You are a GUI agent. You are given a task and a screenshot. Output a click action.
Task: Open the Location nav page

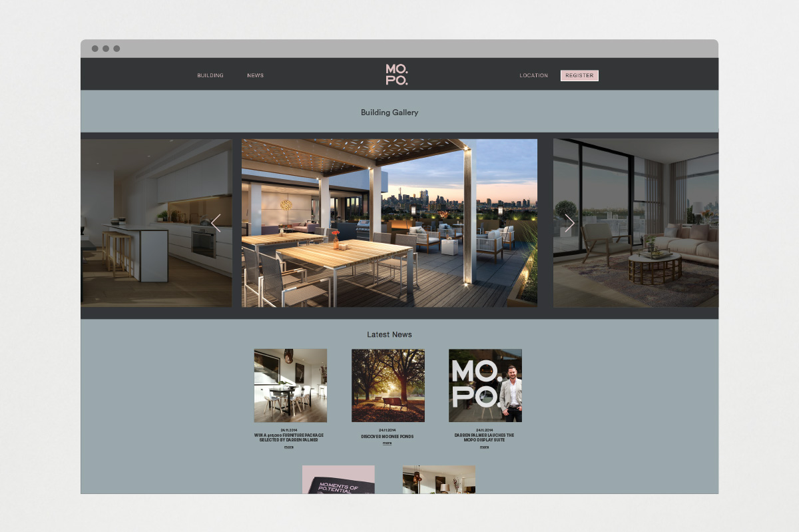coord(533,76)
